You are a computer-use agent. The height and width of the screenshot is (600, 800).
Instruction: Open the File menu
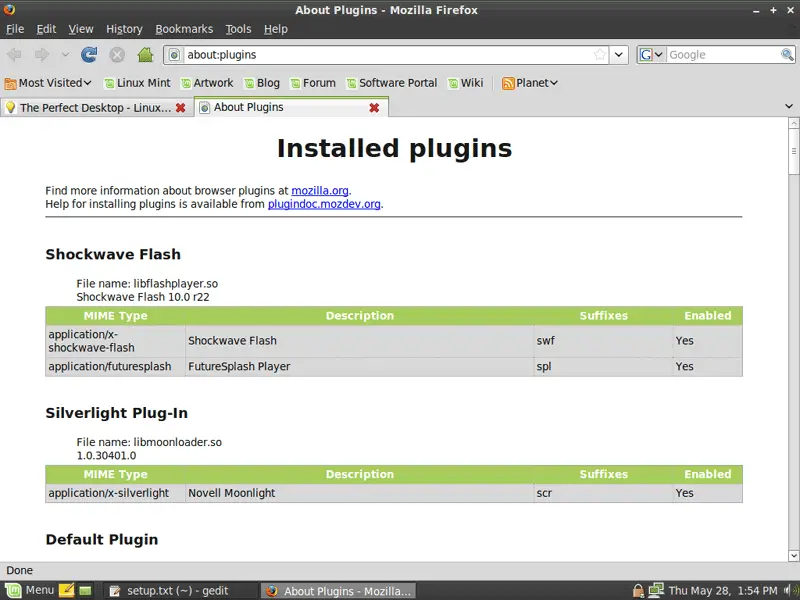click(15, 29)
